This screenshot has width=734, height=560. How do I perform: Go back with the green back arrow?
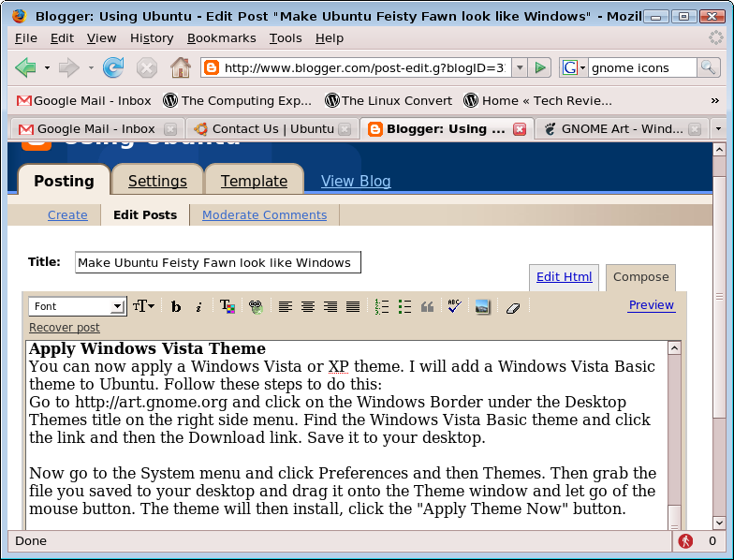pos(26,67)
